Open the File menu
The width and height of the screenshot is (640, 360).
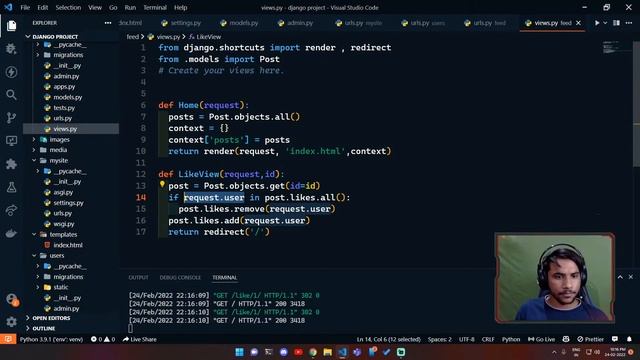click(25, 7)
